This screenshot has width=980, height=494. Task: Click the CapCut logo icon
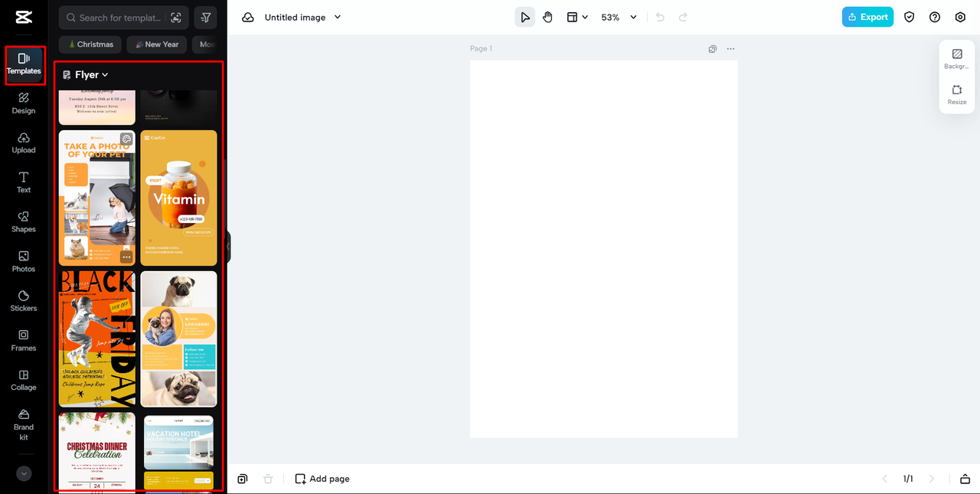23,17
